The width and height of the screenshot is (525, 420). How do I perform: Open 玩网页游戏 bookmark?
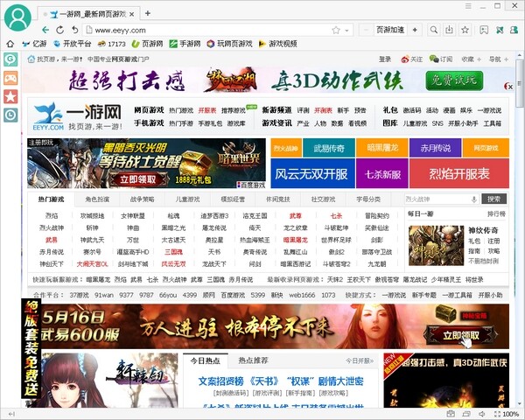point(229,44)
